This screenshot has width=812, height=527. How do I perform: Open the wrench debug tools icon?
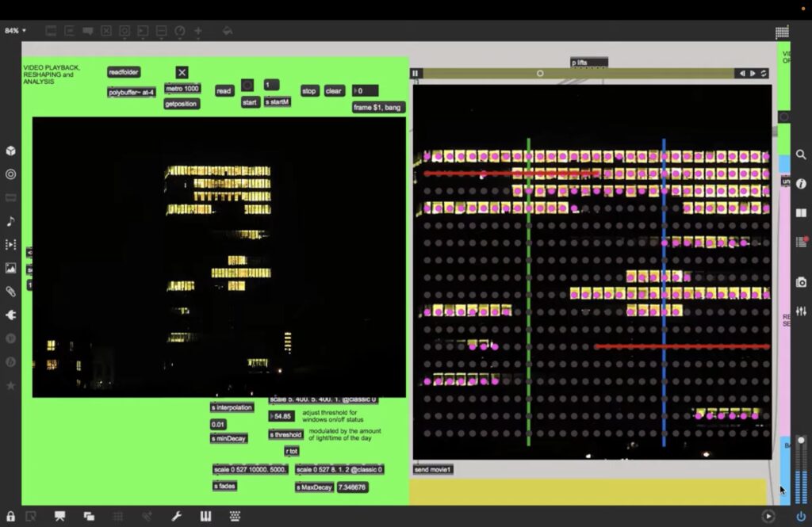pyautogui.click(x=177, y=516)
